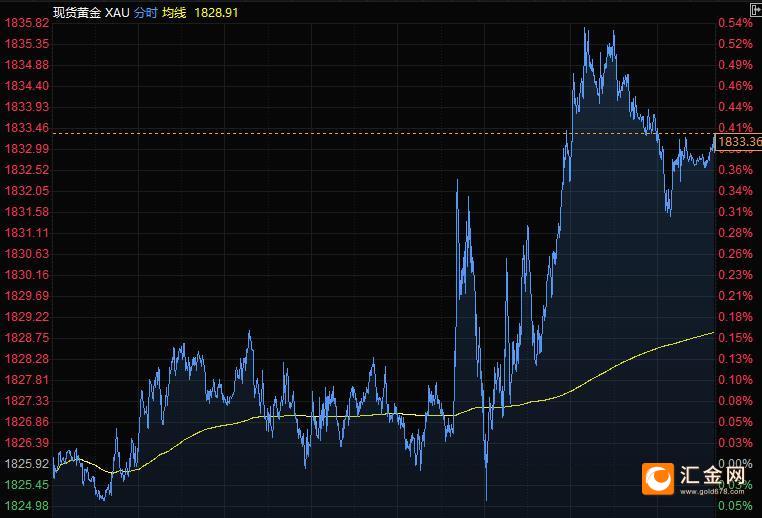Click the 1827.33 price axis label
Image resolution: width=762 pixels, height=518 pixels.
(x=27, y=401)
